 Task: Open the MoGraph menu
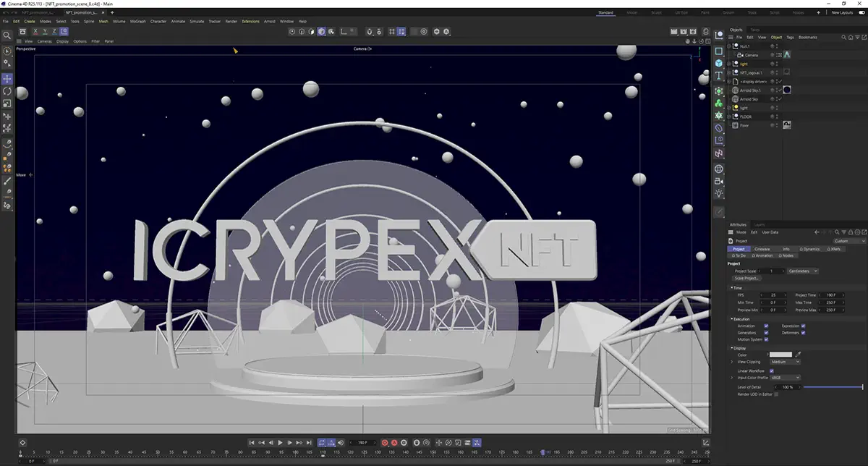[137, 21]
